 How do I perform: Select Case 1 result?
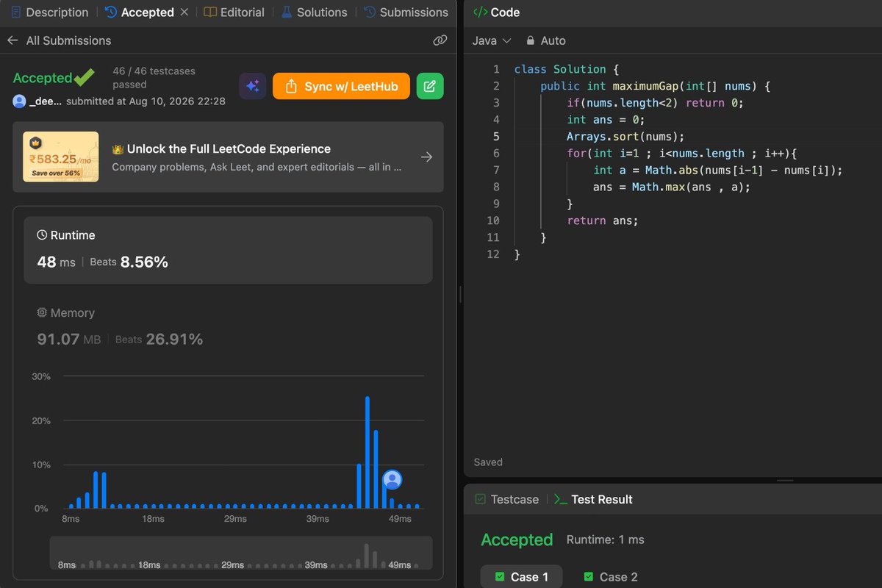click(x=521, y=577)
